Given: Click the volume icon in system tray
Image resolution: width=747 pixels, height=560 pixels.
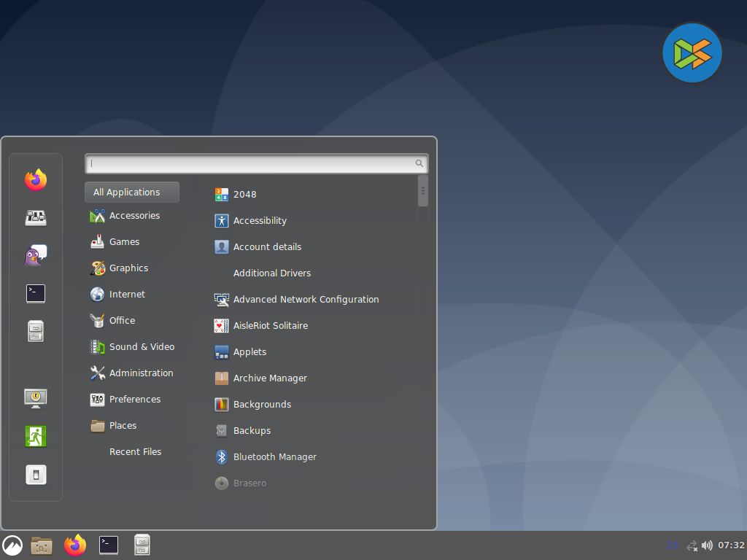Looking at the screenshot, I should pos(707,545).
